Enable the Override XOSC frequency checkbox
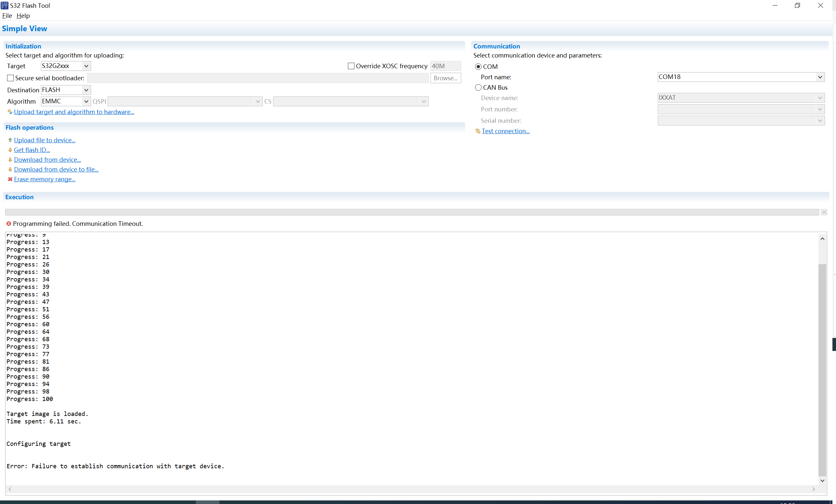 tap(351, 66)
